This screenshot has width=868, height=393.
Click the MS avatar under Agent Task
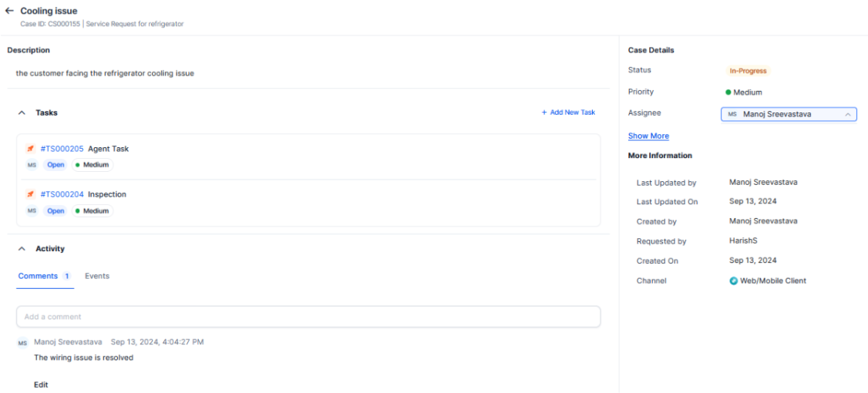click(32, 165)
